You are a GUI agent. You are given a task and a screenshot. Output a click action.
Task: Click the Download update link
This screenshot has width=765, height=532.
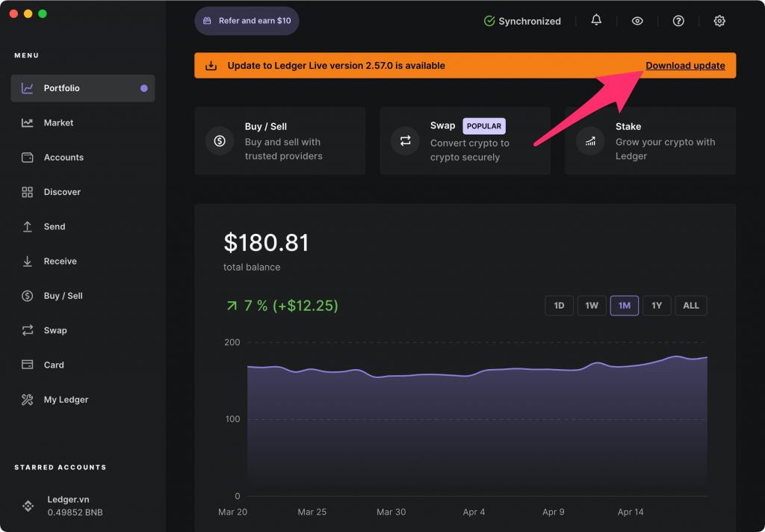685,66
